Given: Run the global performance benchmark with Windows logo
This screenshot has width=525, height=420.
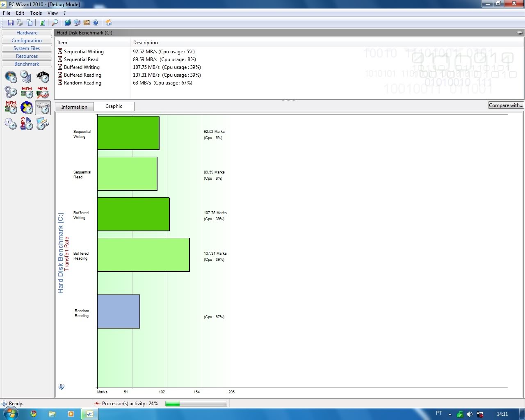Looking at the screenshot, I should (x=11, y=77).
